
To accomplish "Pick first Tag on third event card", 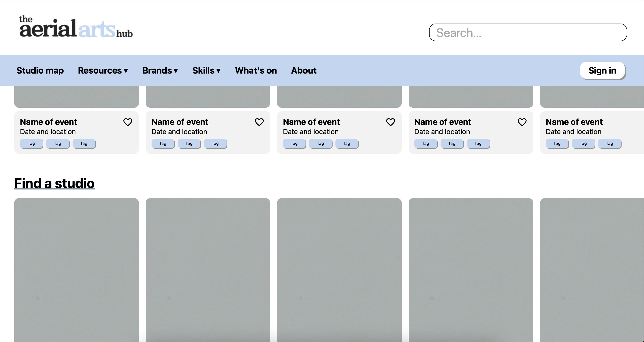I will 294,143.
